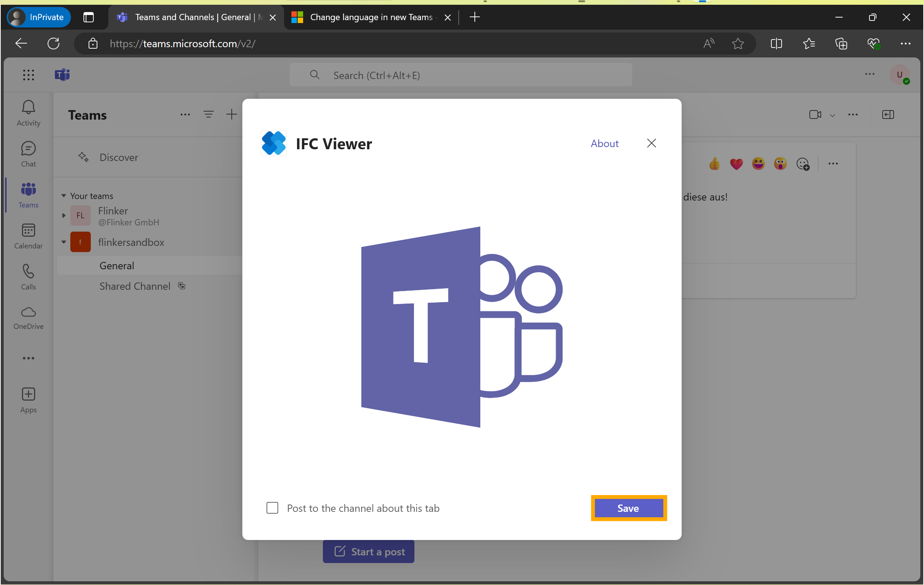Save the IFC Viewer tab
The image size is (924, 585).
pyautogui.click(x=629, y=508)
